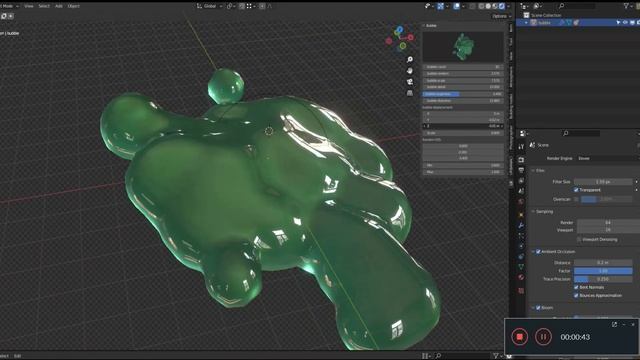Click the viewport zoom magnifier gizmo
Image resolution: width=640 pixels, height=360 pixels.
coord(410,60)
